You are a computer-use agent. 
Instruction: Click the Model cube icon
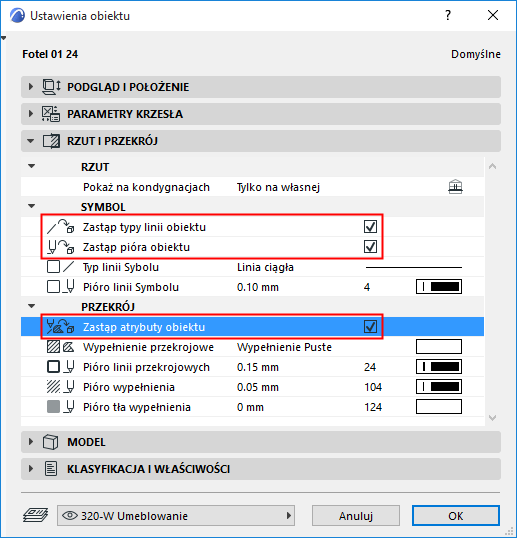50,442
